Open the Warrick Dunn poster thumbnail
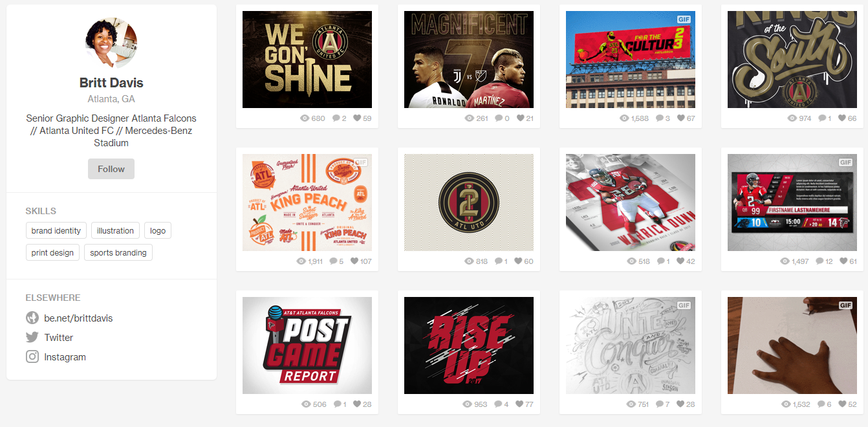The height and width of the screenshot is (427, 868). (x=631, y=203)
